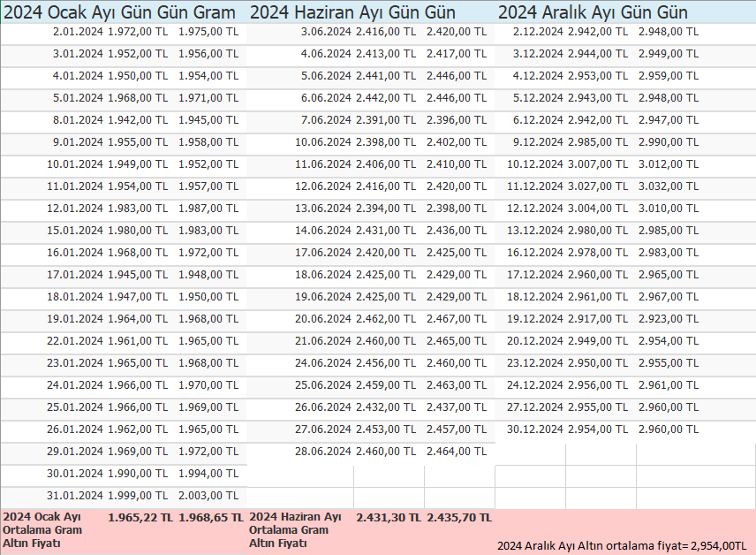The height and width of the screenshot is (555, 756).
Task: Select the '2024 Haziran Ayı Gün Gün' header
Action: pyautogui.click(x=352, y=12)
